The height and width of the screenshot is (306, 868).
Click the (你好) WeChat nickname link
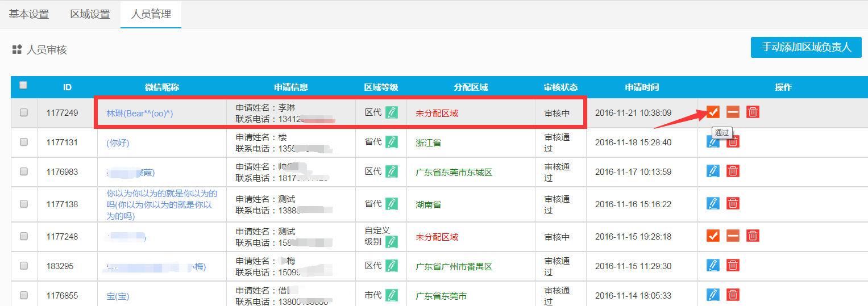tap(118, 142)
